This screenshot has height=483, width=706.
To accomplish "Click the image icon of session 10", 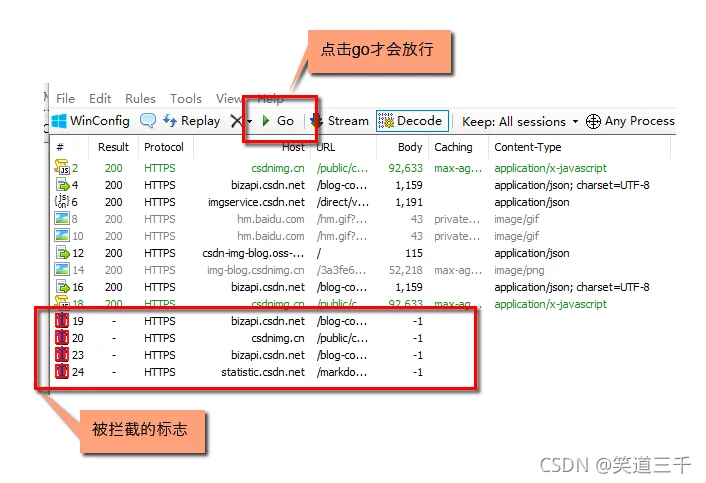I will coord(62,235).
